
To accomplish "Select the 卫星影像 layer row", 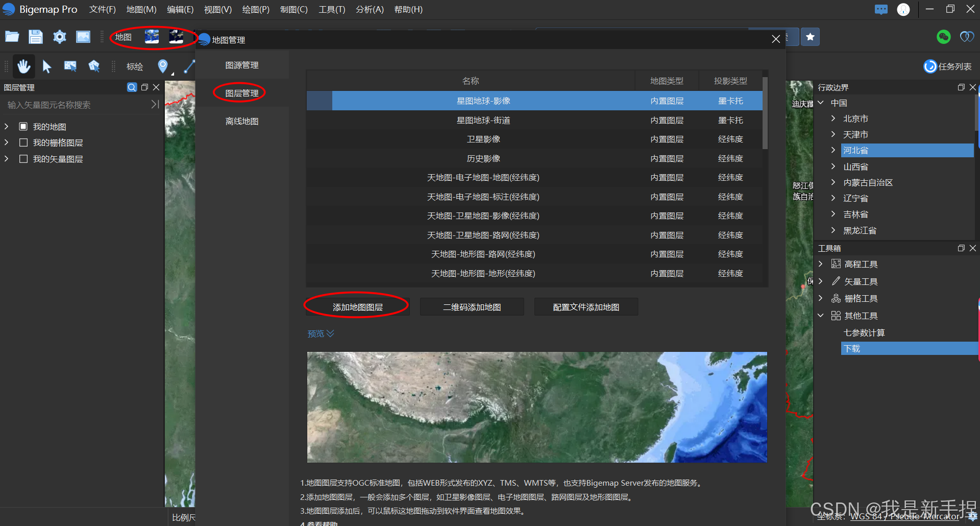I will pyautogui.click(x=534, y=139).
